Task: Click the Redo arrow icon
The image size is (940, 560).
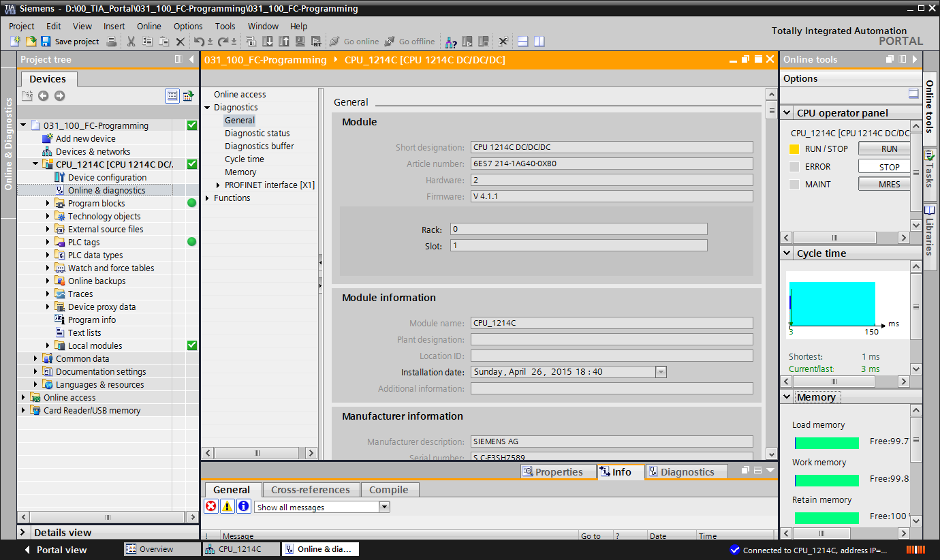Action: pyautogui.click(x=223, y=42)
